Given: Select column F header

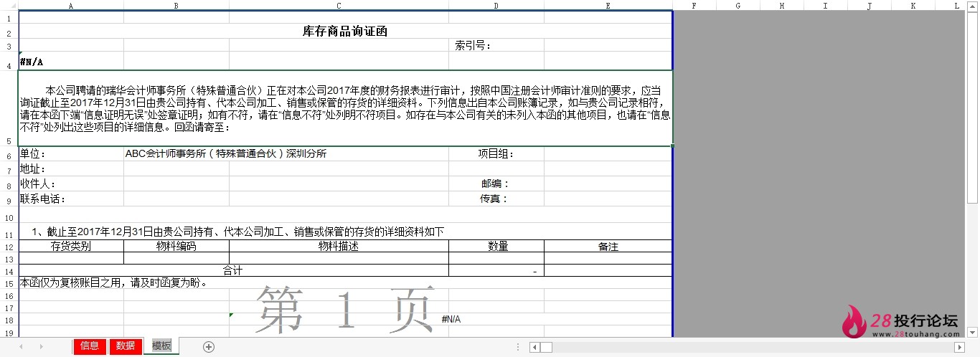Looking at the screenshot, I should (694, 5).
